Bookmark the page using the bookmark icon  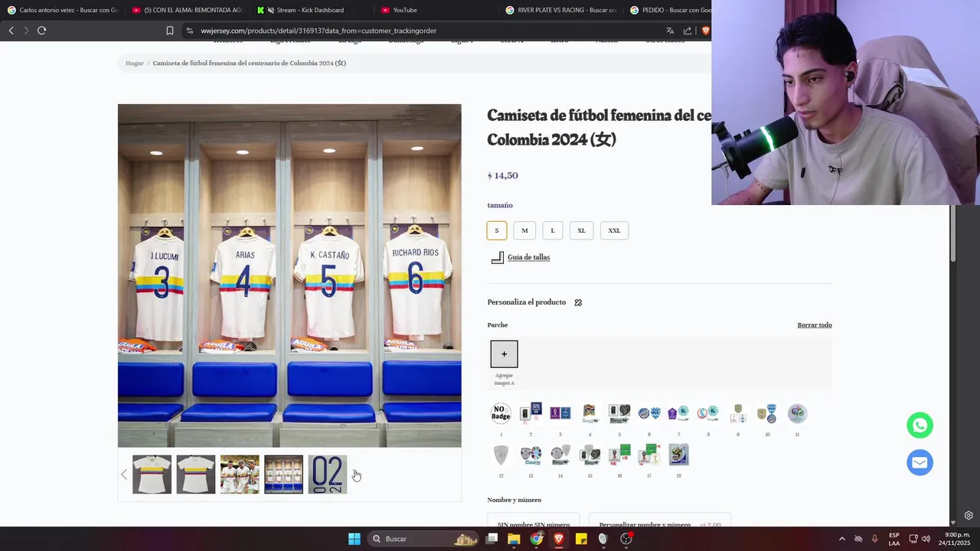[x=170, y=31]
